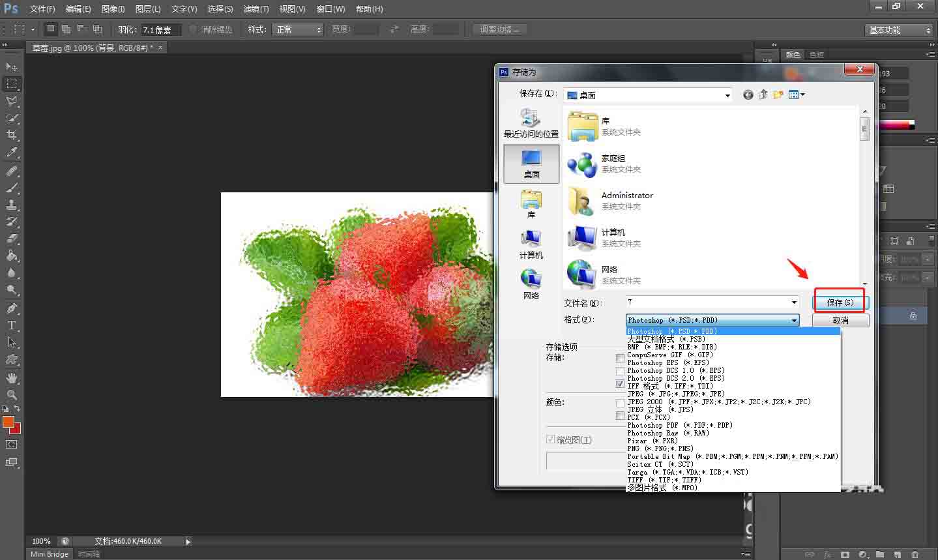Click the orange foreground color swatch
Viewport: 938px width, 560px height.
point(8,422)
